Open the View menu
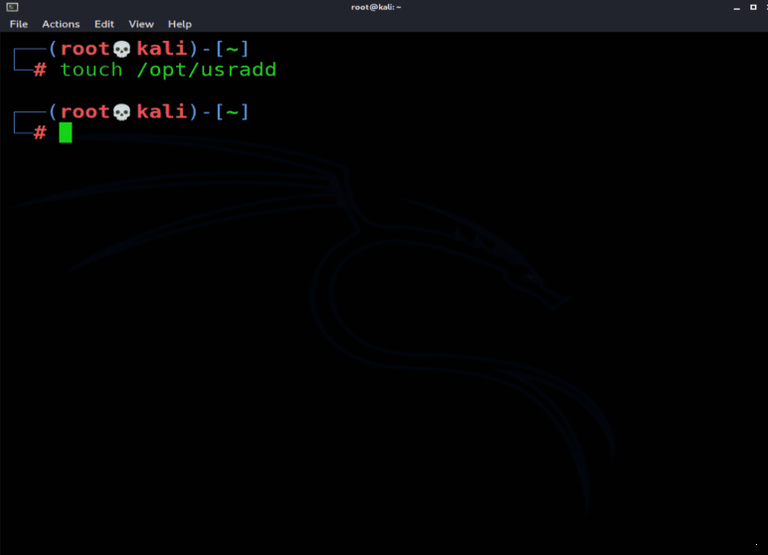 point(141,24)
